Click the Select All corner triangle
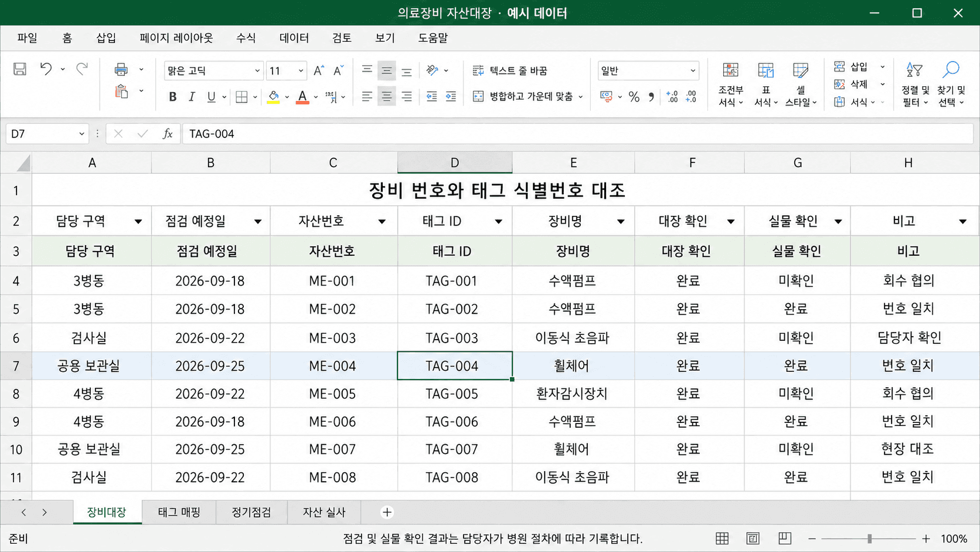Screen dimensions: 980x552 pyautogui.click(x=23, y=163)
